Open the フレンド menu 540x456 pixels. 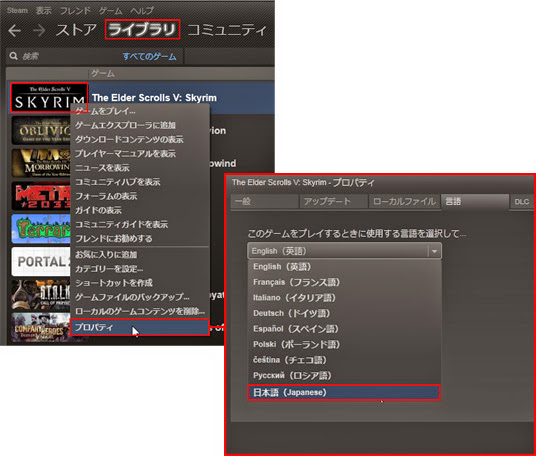[x=75, y=11]
